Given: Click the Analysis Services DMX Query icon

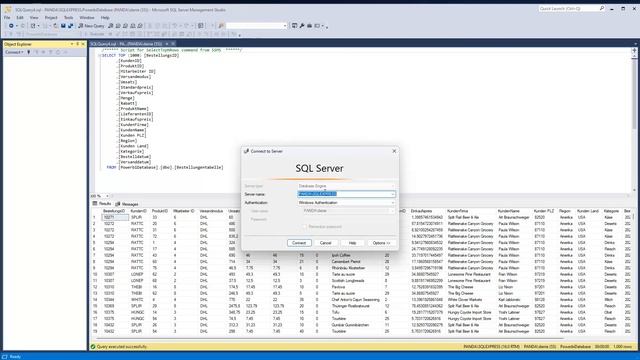Looking at the screenshot, I should [x=125, y=26].
